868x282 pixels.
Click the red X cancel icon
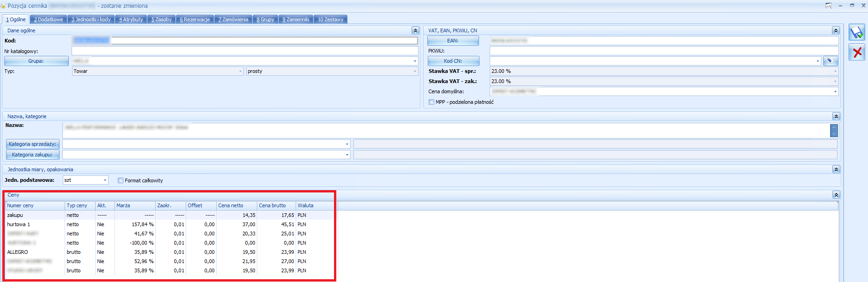856,52
